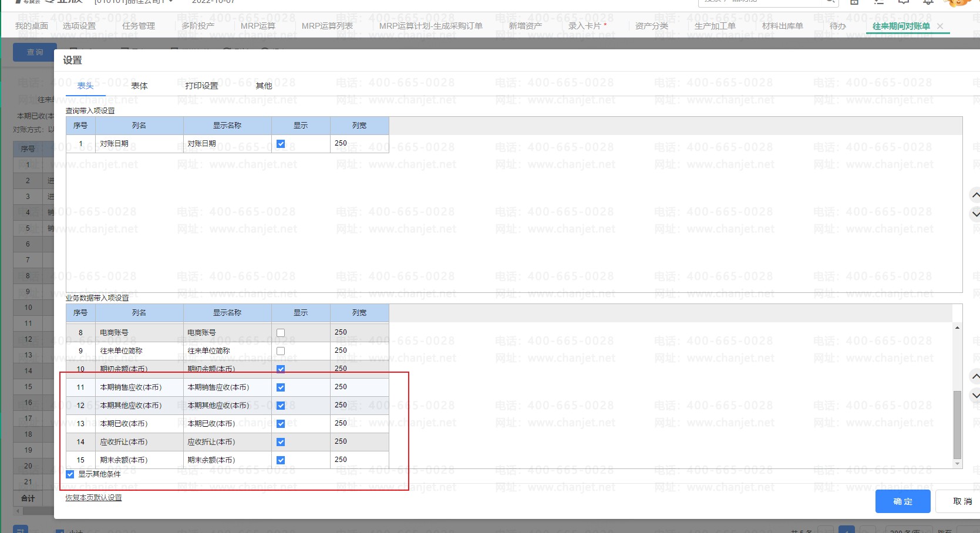Open the 其他 settings tab
This screenshot has width=980, height=533.
tap(264, 86)
